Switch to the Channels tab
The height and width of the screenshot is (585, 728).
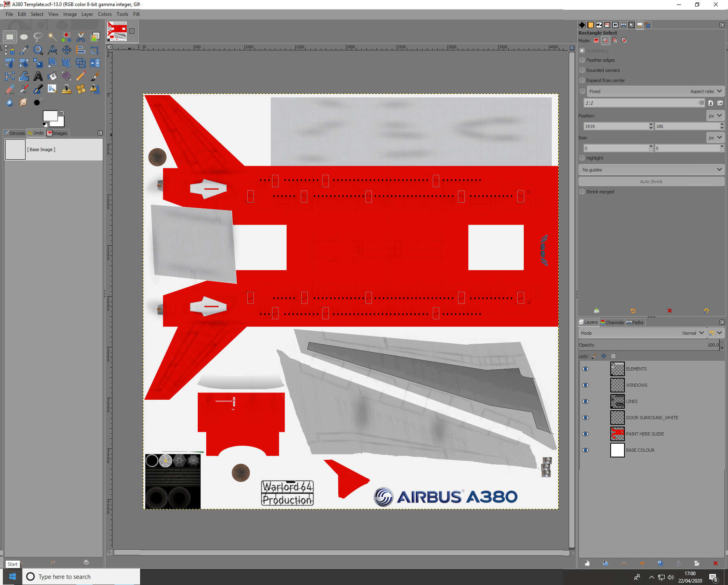coord(612,322)
